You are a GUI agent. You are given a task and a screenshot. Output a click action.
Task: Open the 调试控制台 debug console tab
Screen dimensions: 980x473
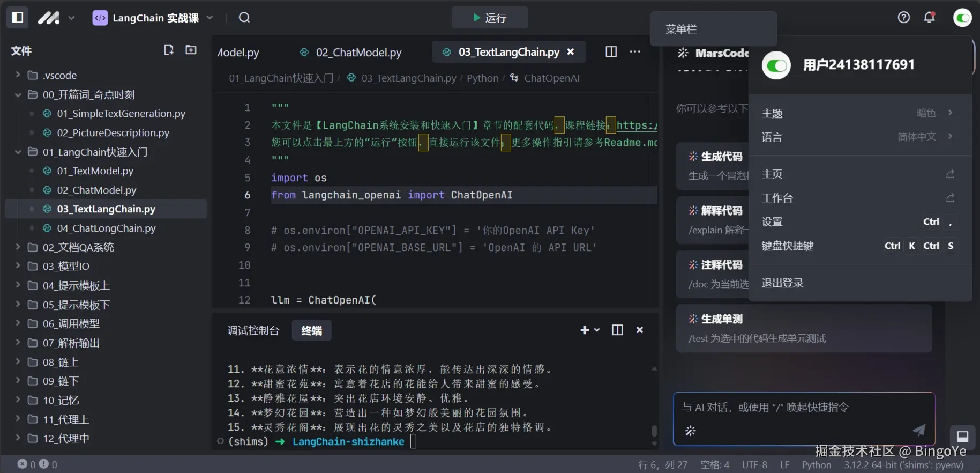(253, 330)
